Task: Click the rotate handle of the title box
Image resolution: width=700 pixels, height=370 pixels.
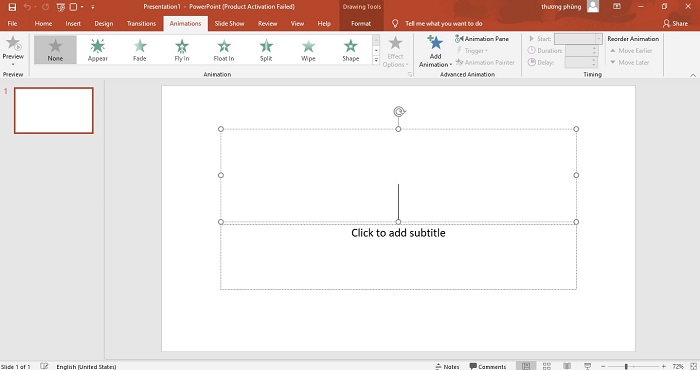Action: pyautogui.click(x=399, y=111)
